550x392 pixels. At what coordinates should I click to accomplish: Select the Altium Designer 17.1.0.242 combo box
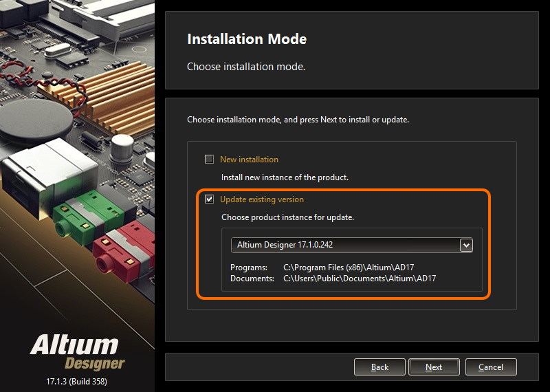click(x=344, y=245)
